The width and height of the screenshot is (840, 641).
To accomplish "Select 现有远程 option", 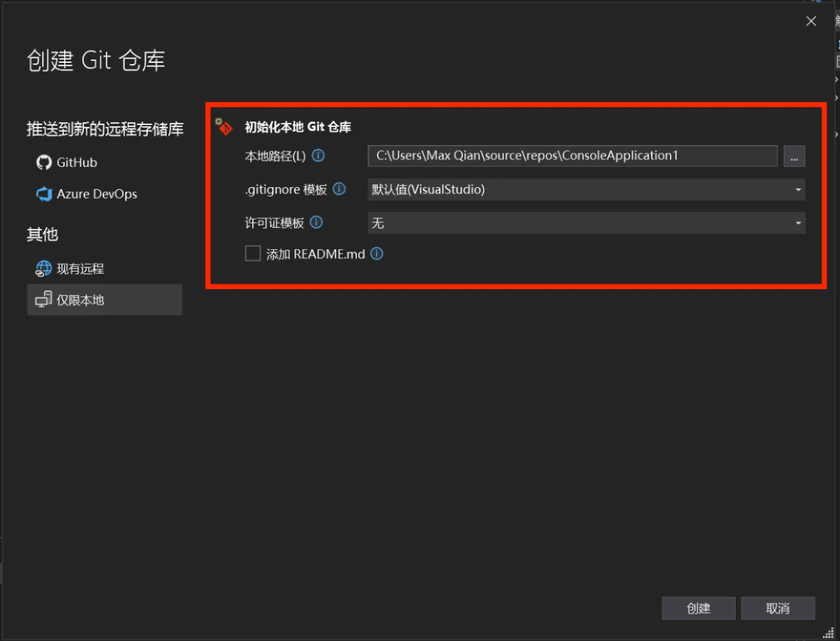I will point(80,269).
